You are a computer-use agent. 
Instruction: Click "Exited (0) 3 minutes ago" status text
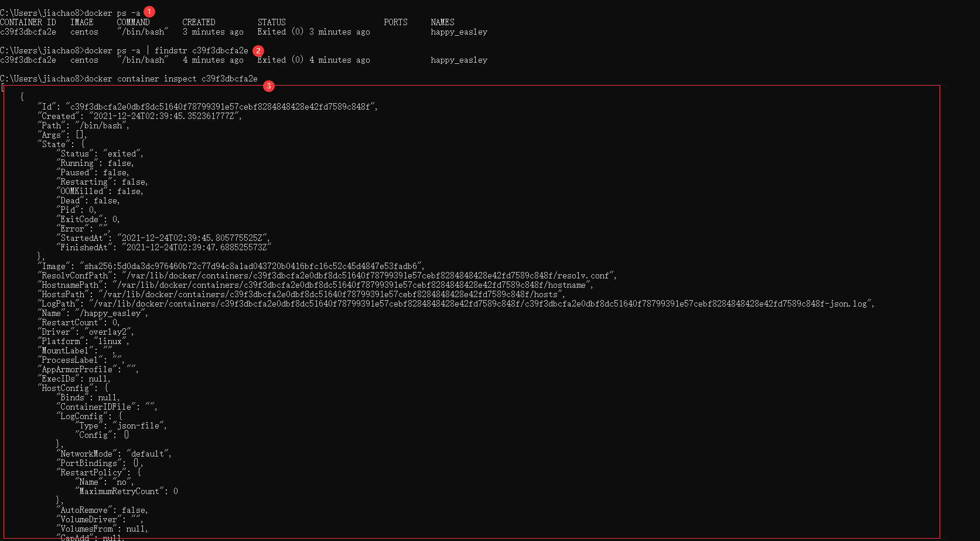[314, 32]
